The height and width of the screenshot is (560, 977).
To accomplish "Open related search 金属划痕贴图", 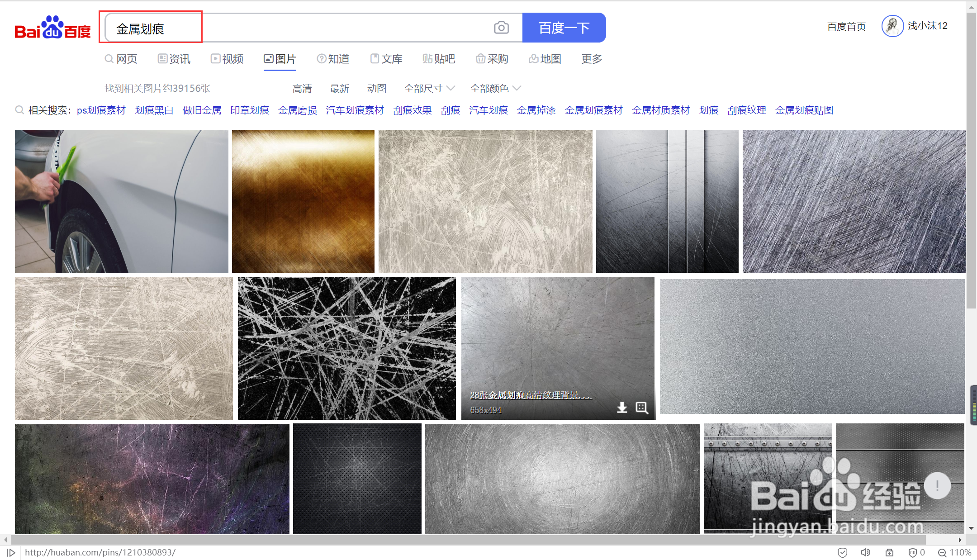I will (804, 110).
